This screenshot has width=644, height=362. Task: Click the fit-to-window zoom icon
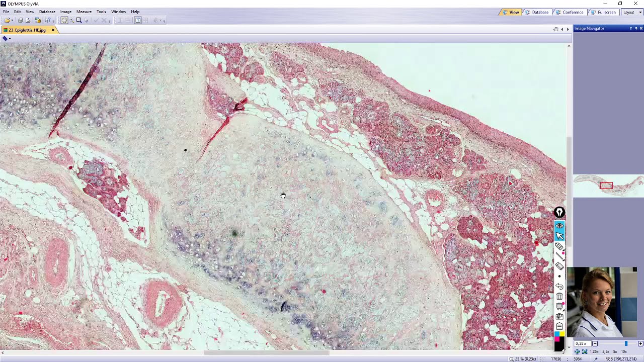[577, 351]
